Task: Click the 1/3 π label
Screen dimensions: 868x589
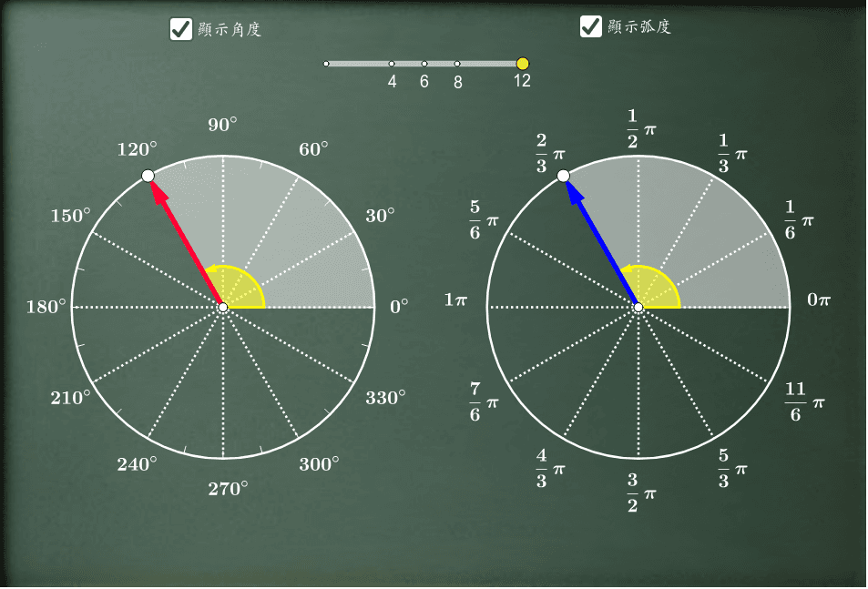Action: [x=732, y=153]
